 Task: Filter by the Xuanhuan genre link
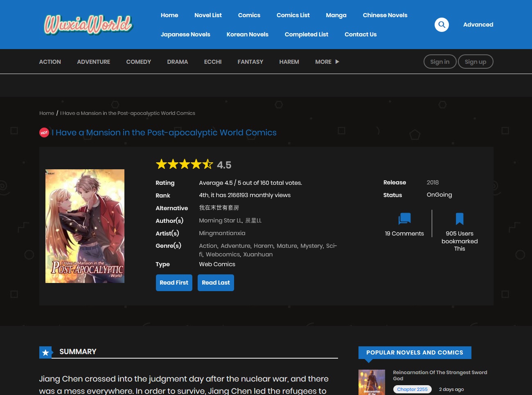[x=258, y=254]
